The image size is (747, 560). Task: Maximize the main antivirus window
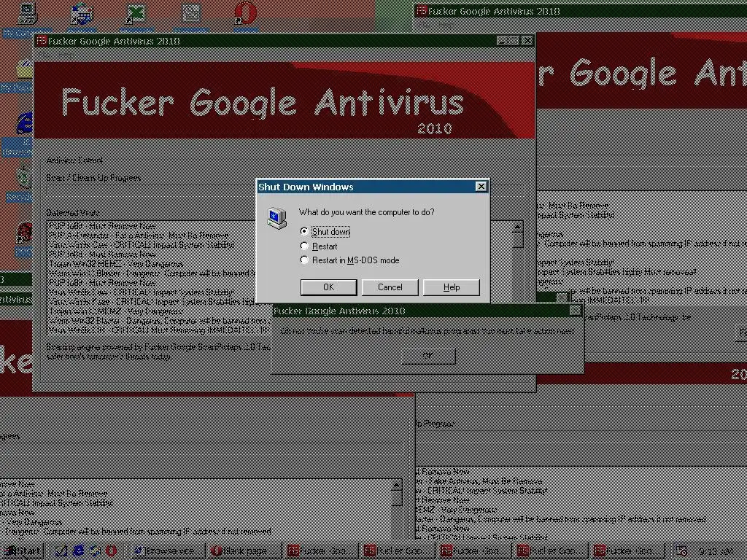514,41
